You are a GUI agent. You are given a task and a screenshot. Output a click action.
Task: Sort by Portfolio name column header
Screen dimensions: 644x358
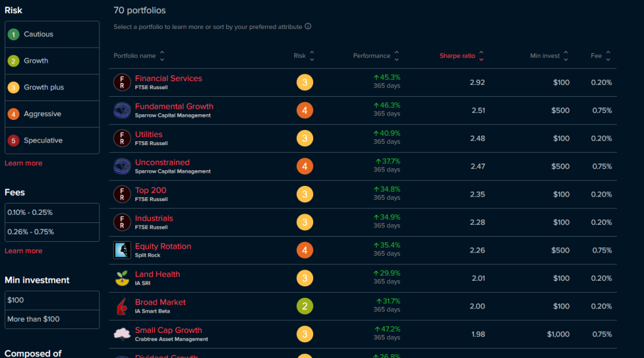(x=138, y=56)
